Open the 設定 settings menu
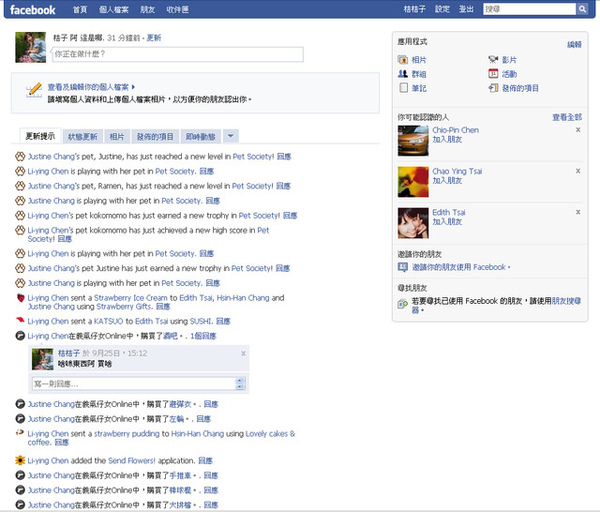This screenshot has height=512, width=600. (x=442, y=9)
